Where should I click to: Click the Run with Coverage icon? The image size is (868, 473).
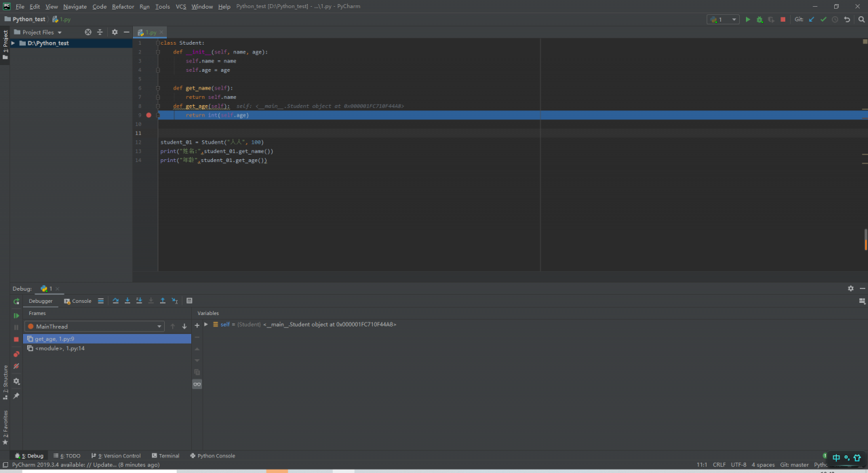click(x=771, y=20)
